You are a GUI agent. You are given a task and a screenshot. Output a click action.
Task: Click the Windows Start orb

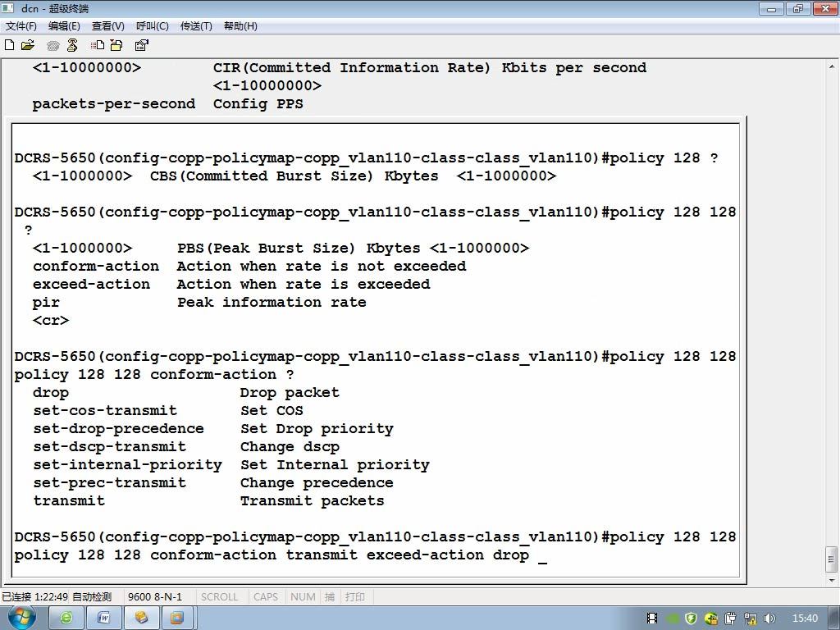click(x=21, y=618)
